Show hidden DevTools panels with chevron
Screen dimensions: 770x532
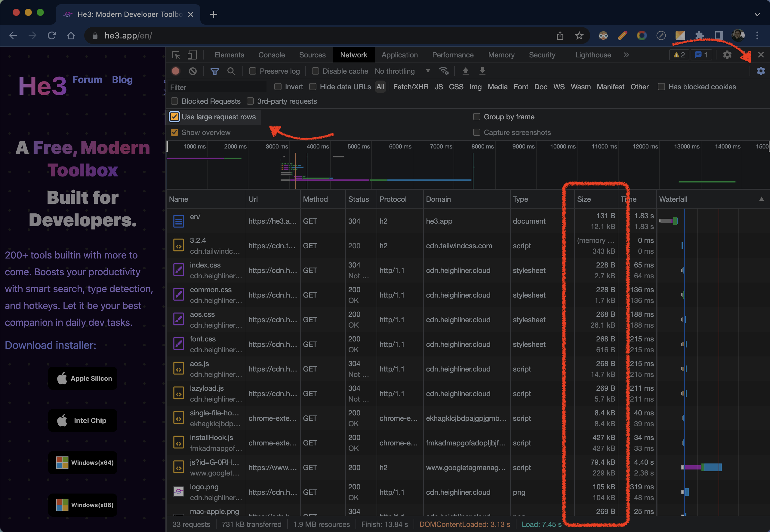tap(626, 55)
